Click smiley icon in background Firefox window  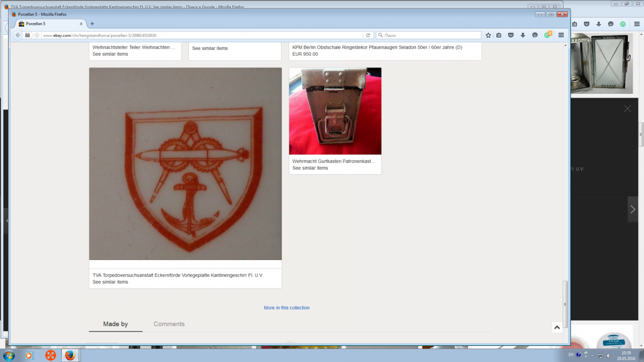(x=611, y=24)
